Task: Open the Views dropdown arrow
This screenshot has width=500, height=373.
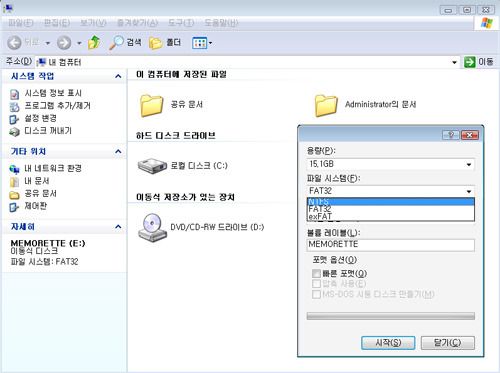Action: click(x=210, y=43)
